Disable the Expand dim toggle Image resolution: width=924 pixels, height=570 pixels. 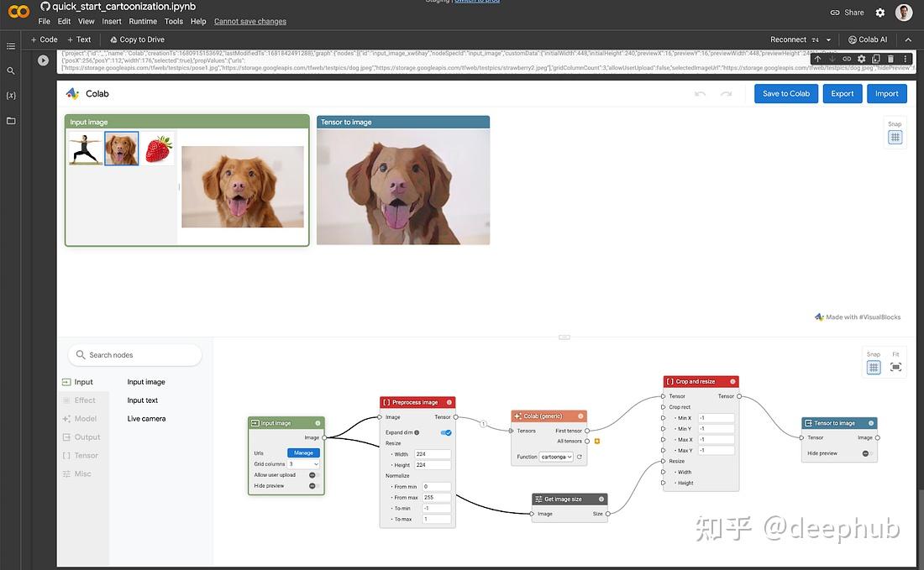click(446, 432)
